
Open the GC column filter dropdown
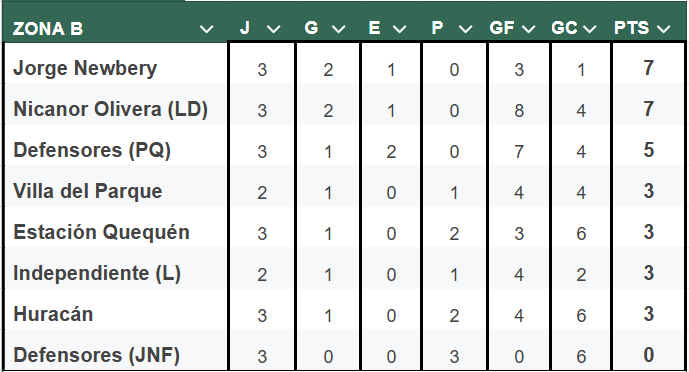[x=589, y=29]
